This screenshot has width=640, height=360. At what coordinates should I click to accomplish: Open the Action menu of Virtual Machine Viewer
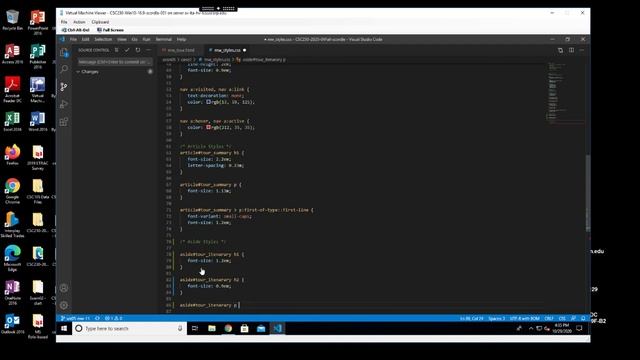click(x=79, y=22)
